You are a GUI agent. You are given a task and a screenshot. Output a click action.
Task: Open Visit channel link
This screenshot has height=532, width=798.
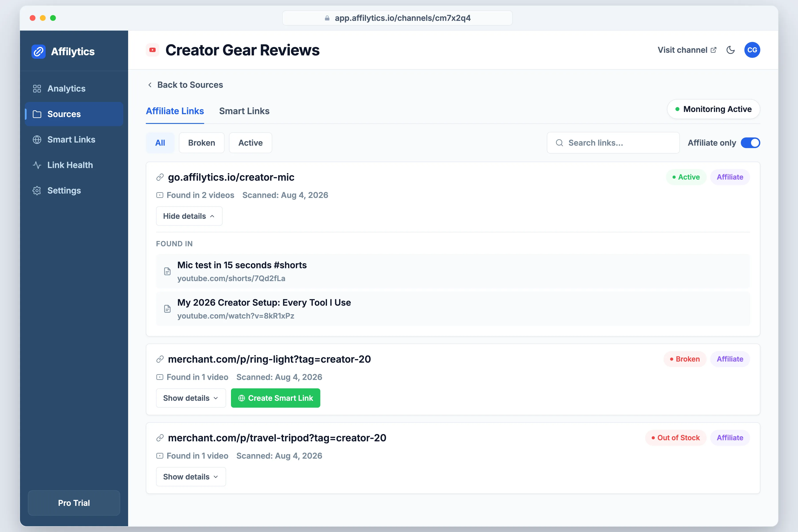687,50
